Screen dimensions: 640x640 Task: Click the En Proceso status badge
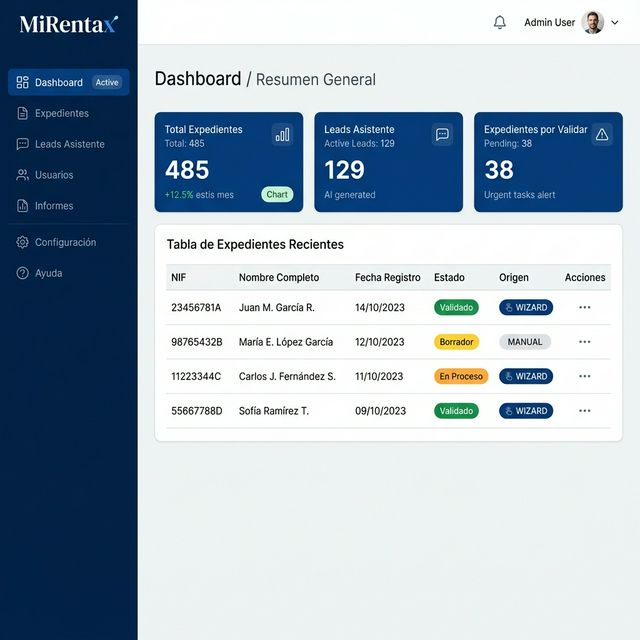[x=461, y=376]
